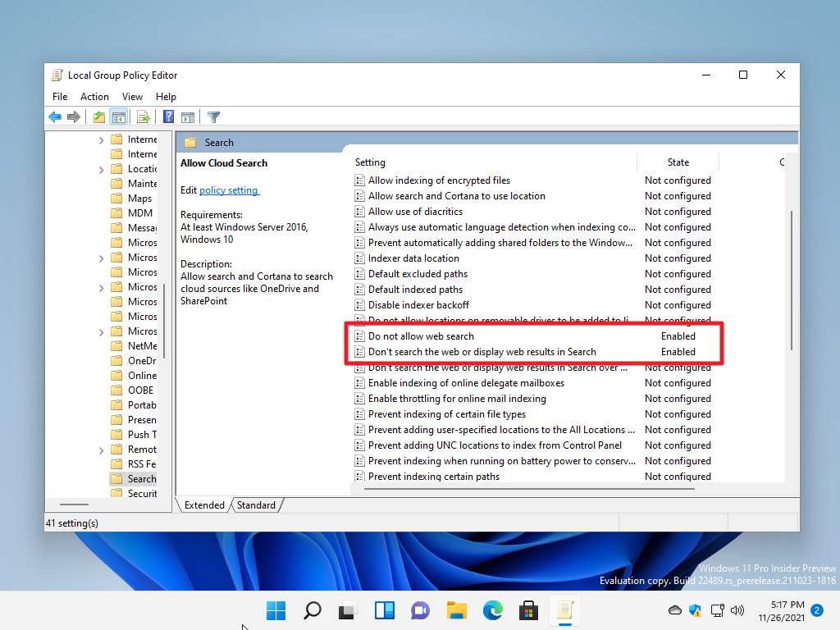
Task: Click the Filter funnel toolbar icon
Action: pyautogui.click(x=214, y=116)
